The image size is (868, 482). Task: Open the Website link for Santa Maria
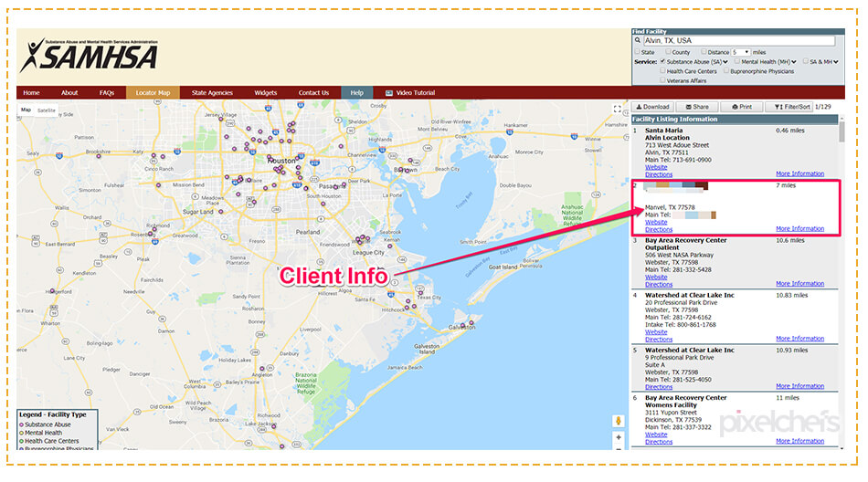click(656, 167)
